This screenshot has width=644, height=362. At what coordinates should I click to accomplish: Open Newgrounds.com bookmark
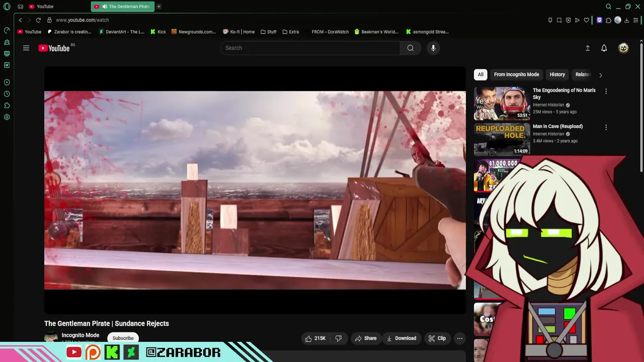point(194,32)
